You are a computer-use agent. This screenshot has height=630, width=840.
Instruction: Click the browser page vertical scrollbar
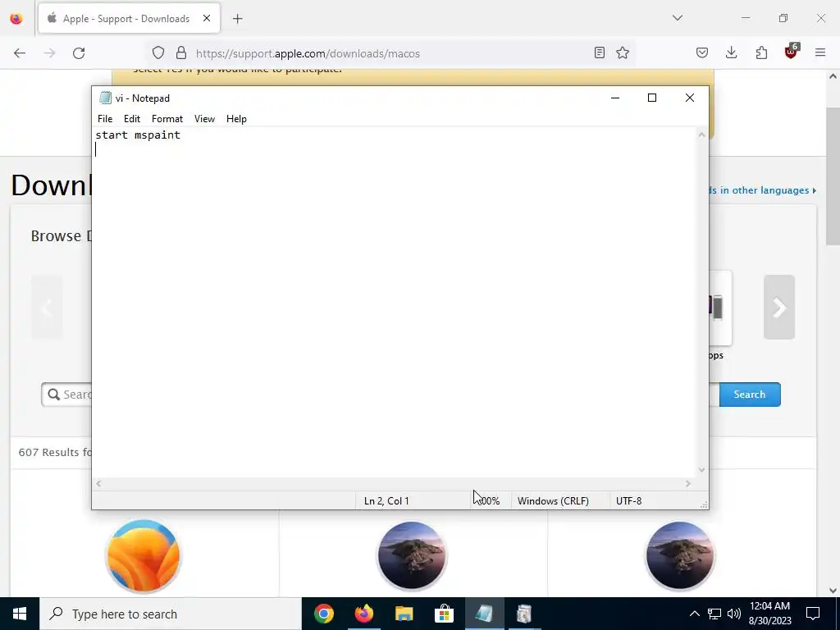coord(833,176)
